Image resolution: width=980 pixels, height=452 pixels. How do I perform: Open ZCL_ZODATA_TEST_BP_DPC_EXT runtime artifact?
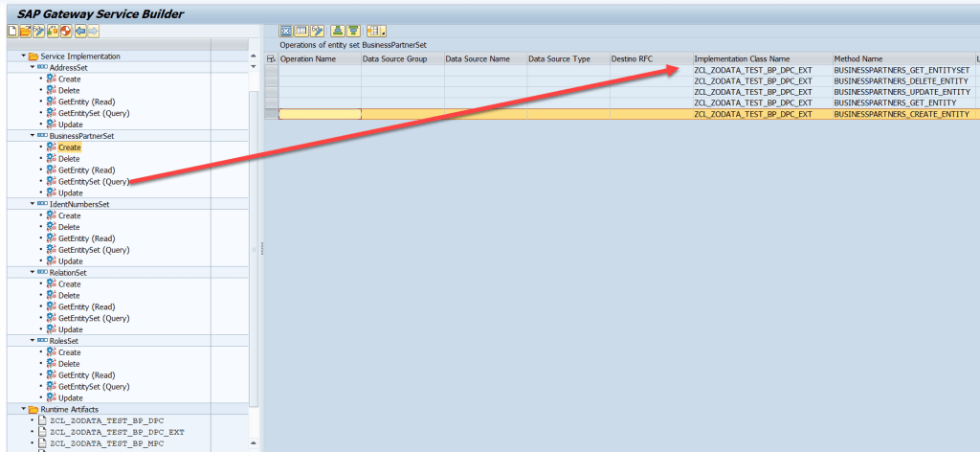point(116,432)
